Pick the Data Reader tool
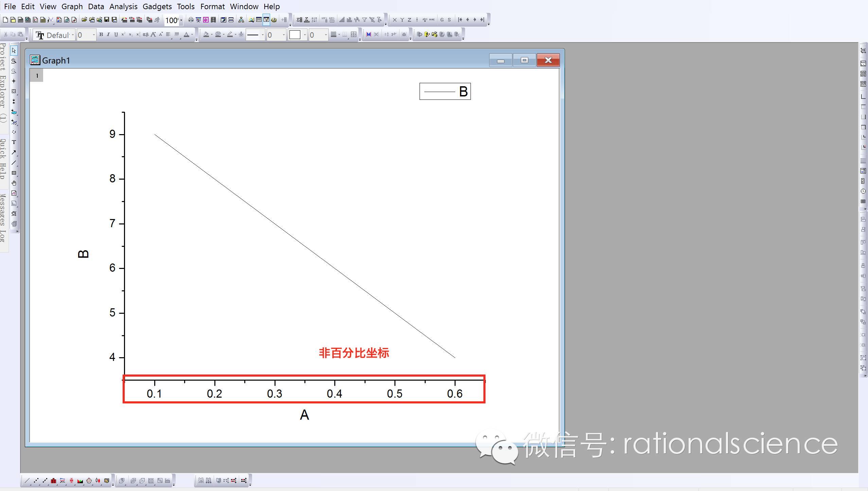 (x=14, y=91)
